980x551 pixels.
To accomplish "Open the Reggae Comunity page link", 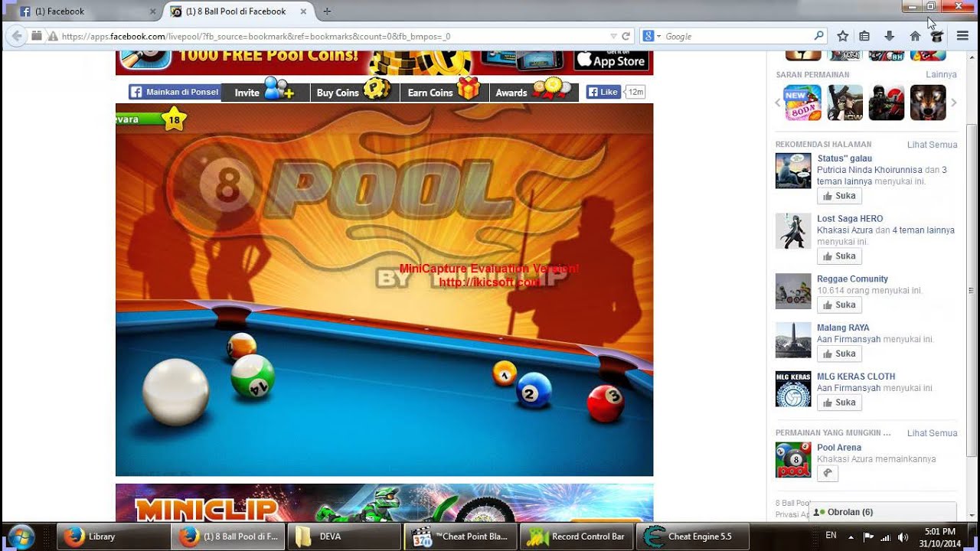I will 852,279.
